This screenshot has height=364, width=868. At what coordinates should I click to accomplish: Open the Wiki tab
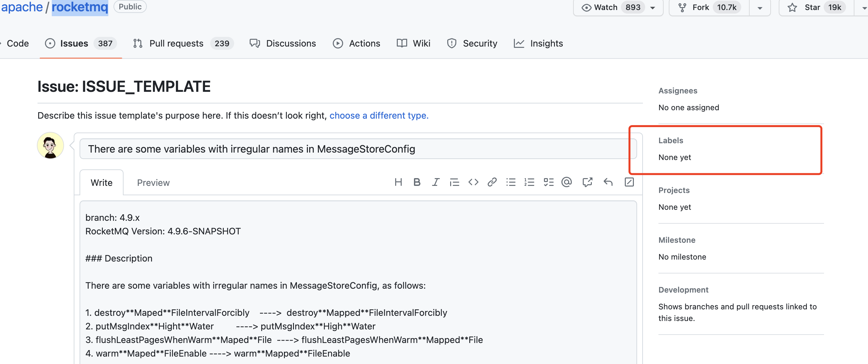click(x=413, y=43)
